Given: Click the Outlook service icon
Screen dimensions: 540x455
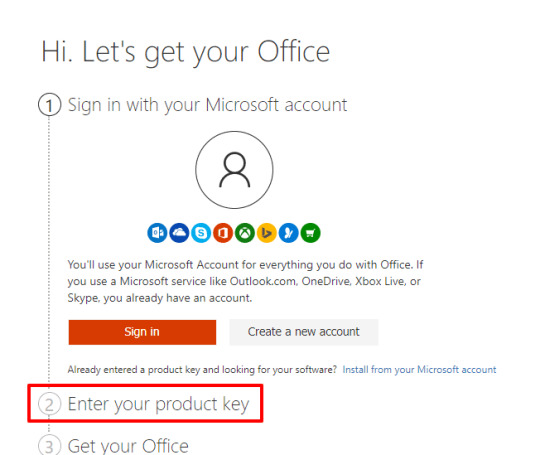Looking at the screenshot, I should pos(157,233).
